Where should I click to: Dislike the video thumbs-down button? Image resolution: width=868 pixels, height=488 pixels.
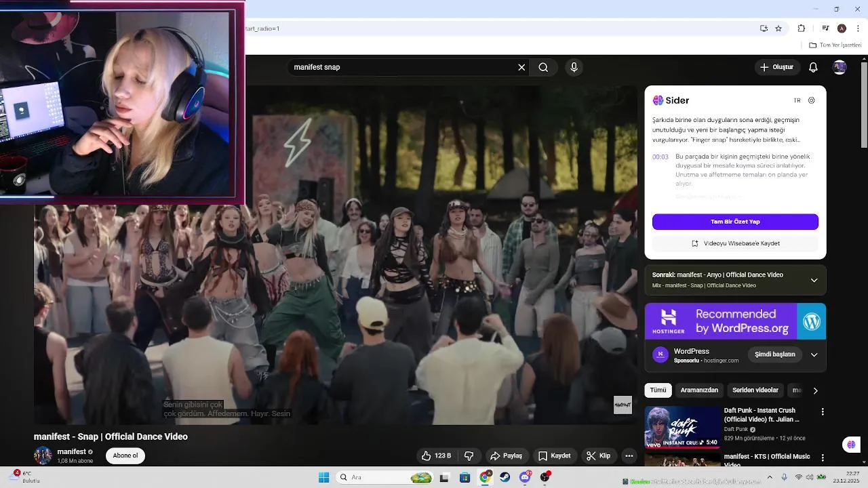[x=469, y=456]
